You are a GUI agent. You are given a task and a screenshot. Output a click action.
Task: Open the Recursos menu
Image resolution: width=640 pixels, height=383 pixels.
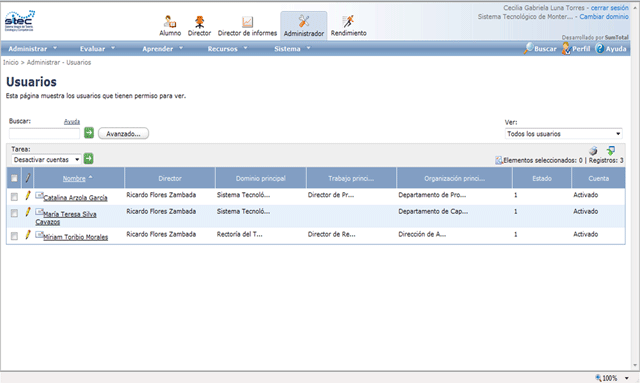point(227,49)
